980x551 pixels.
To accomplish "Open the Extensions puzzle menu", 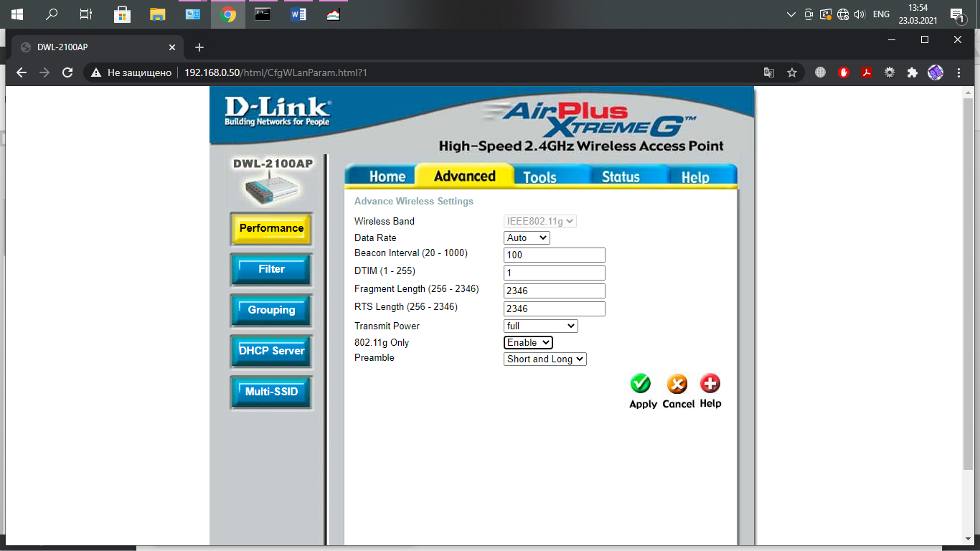I will [913, 72].
